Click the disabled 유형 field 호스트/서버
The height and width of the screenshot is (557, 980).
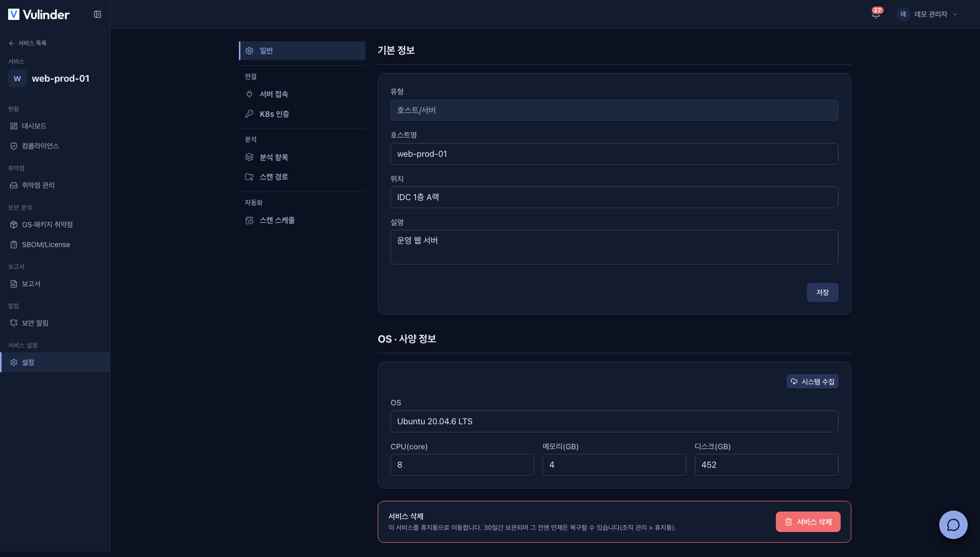tap(614, 110)
